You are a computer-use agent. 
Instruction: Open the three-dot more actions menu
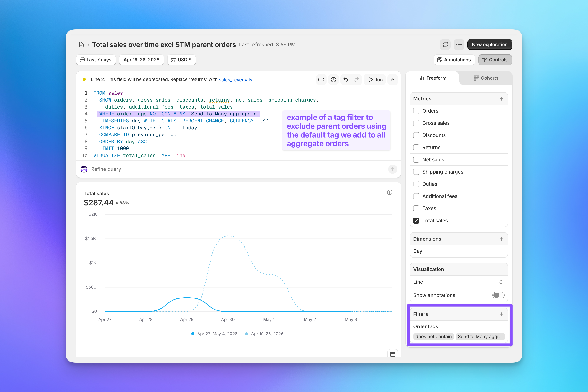click(459, 45)
